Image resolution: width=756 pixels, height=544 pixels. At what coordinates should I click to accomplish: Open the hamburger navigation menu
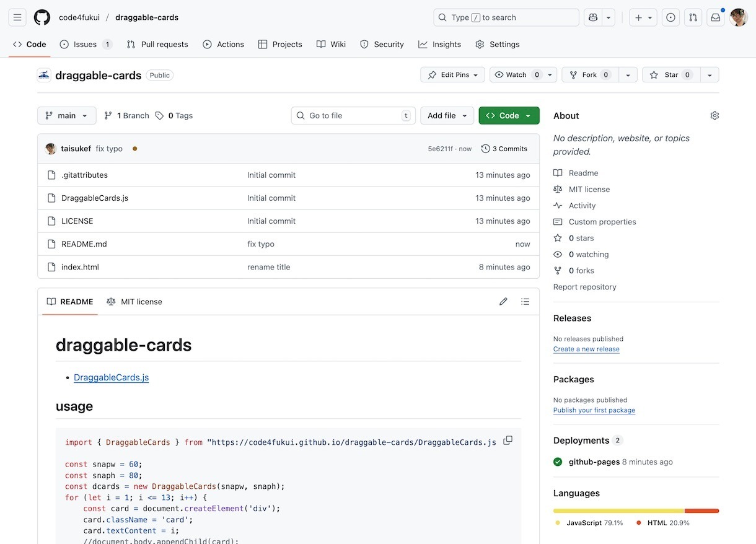[x=17, y=17]
